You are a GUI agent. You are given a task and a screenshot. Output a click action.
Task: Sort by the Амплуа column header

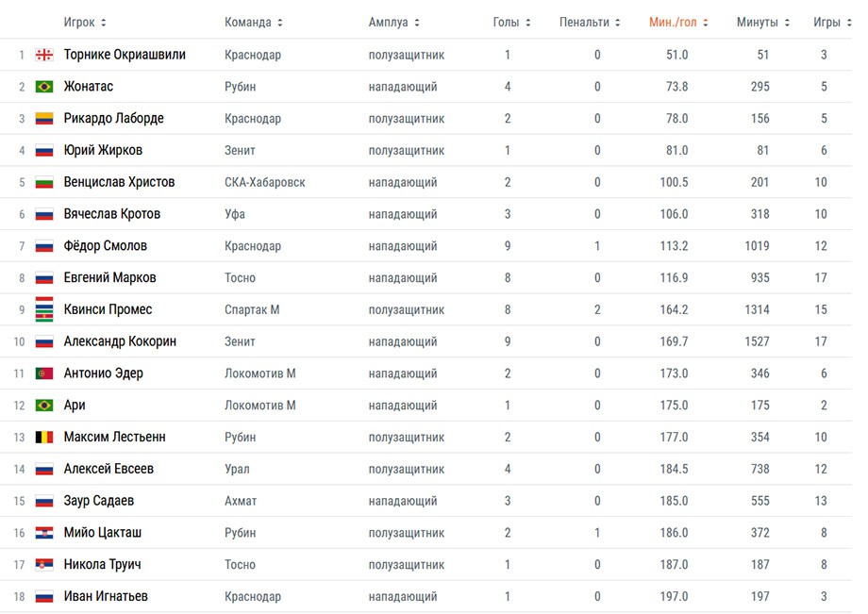(x=393, y=23)
